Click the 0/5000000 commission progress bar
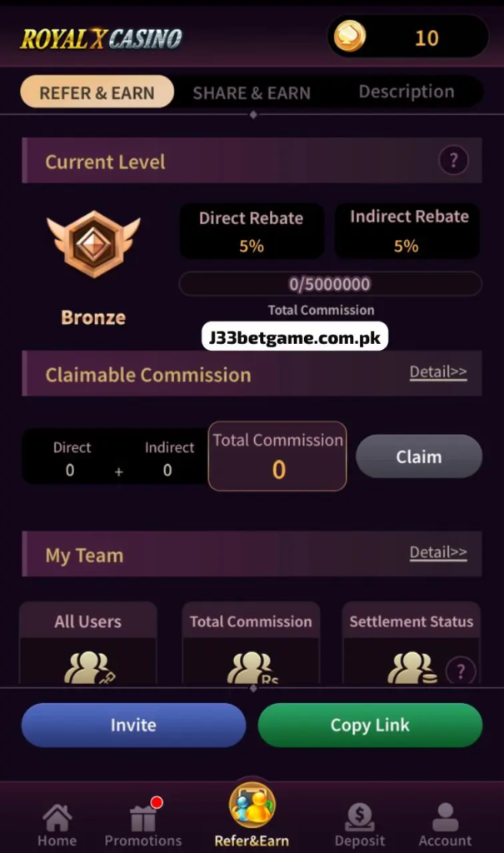The image size is (504, 853). coord(330,283)
